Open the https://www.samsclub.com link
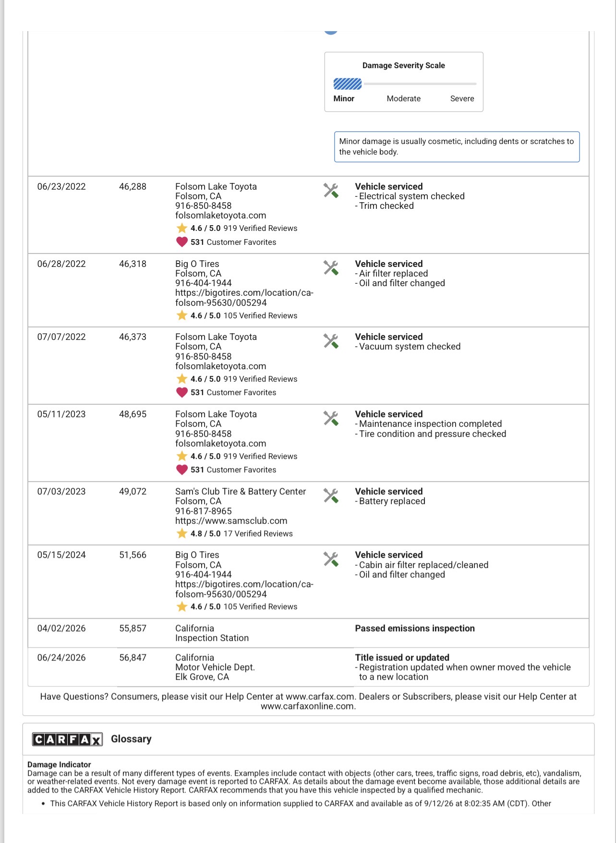 coord(231,521)
